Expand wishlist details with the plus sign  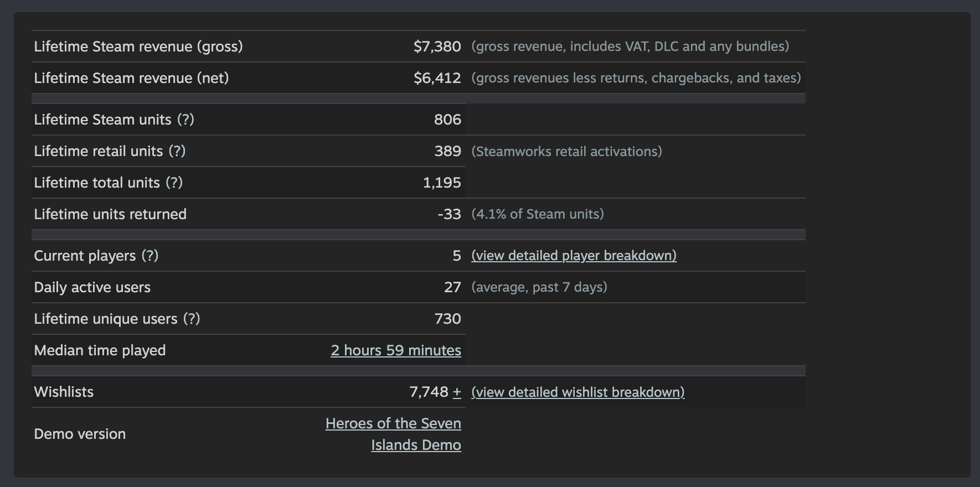(457, 392)
